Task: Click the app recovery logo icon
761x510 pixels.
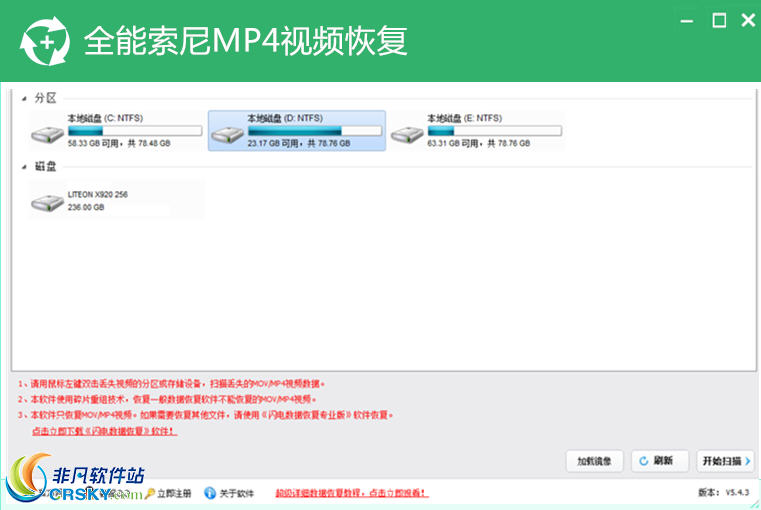Action: coord(45,41)
